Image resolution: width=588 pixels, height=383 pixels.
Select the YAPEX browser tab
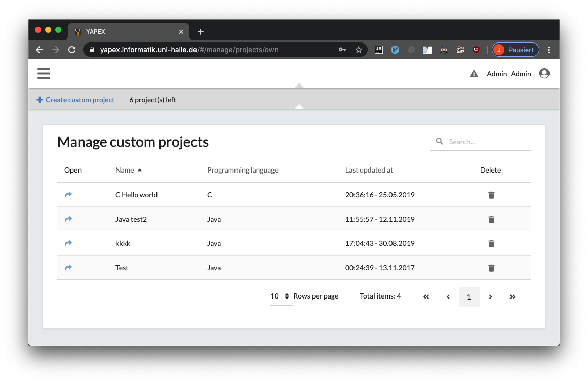127,31
